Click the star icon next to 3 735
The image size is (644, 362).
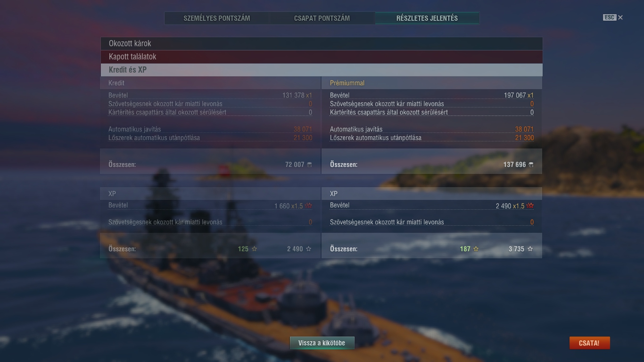pyautogui.click(x=530, y=249)
